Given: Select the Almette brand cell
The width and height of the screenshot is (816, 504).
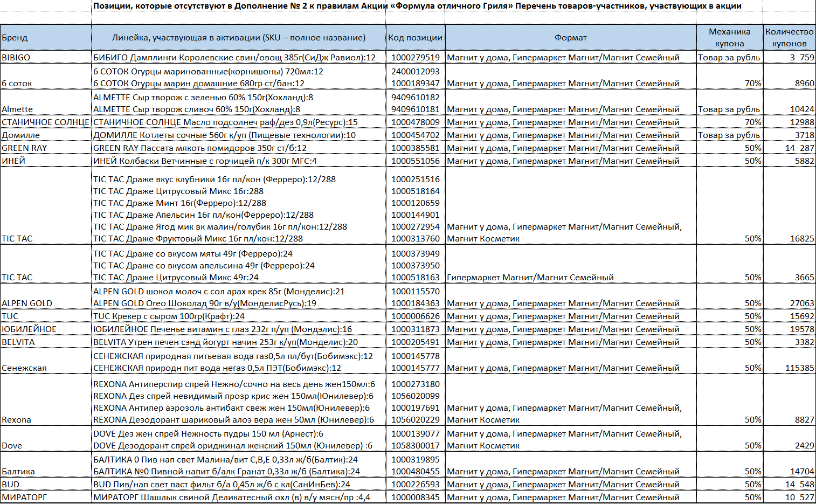Looking at the screenshot, I should coord(46,102).
